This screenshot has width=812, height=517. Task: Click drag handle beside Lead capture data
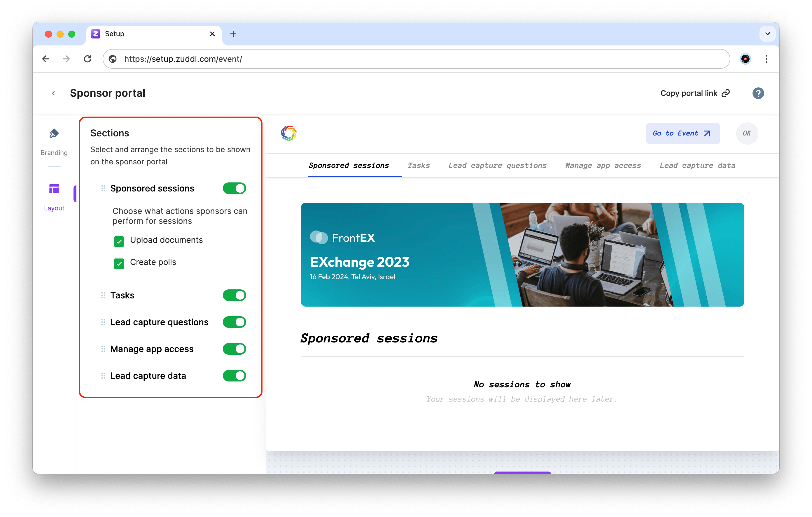(103, 375)
